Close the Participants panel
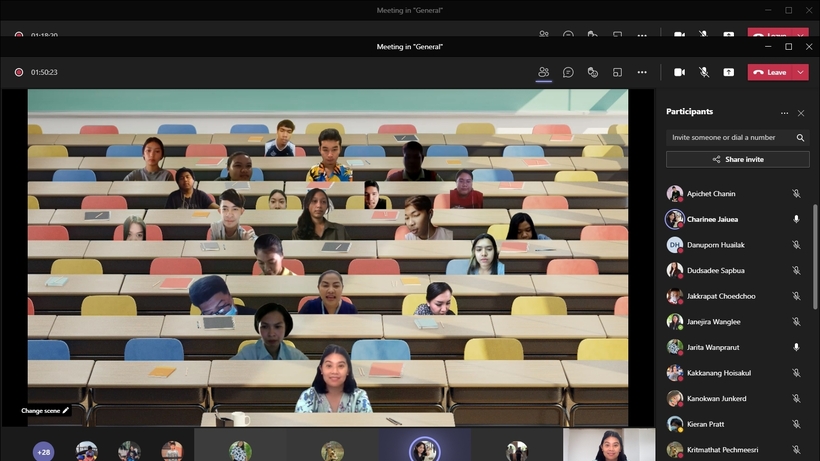Image resolution: width=820 pixels, height=461 pixels. coord(801,113)
